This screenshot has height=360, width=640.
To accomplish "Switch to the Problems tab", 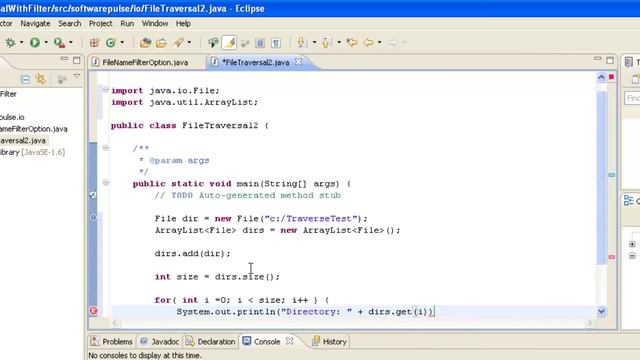I will 112,342.
